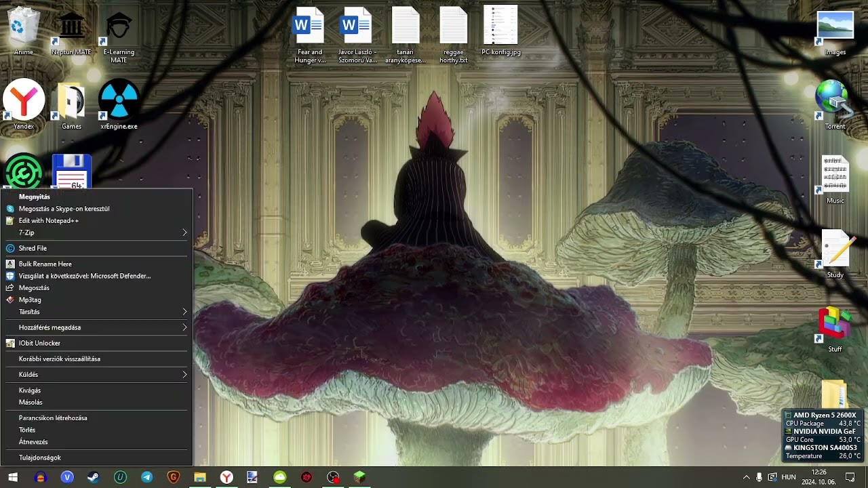Open IObit Uninstaller green U taskbar icon
Viewport: 868px width, 488px height.
120,477
